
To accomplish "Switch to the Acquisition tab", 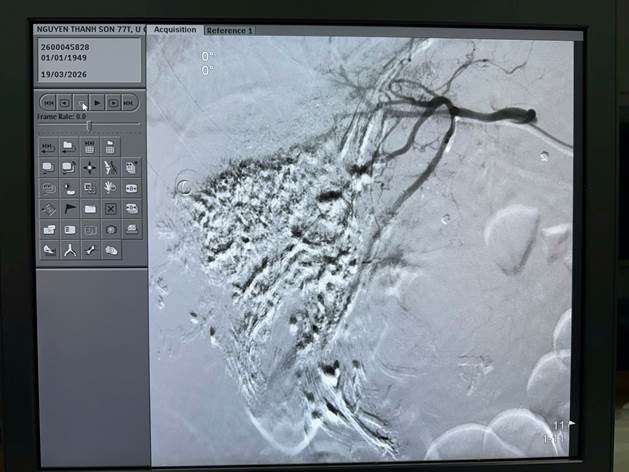I will click(x=176, y=30).
